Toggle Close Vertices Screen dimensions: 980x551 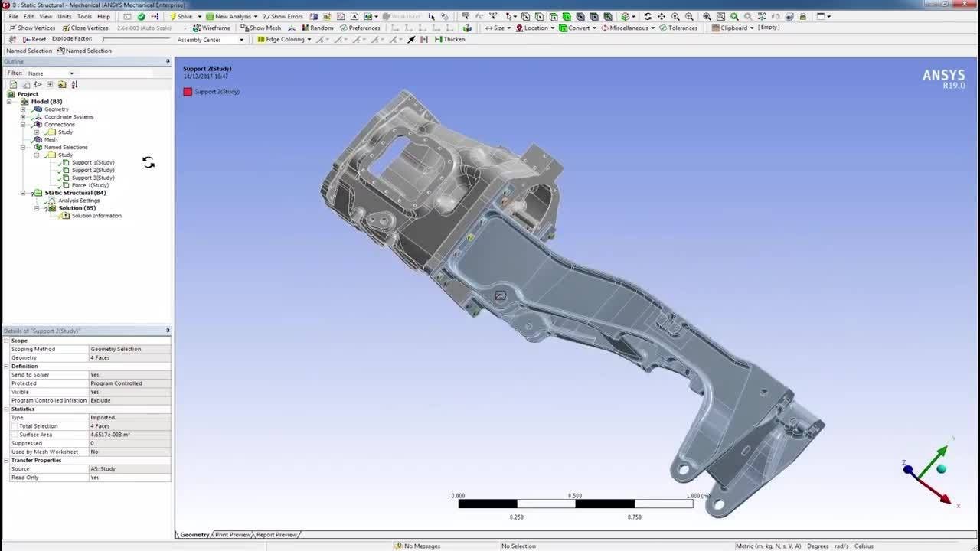tap(84, 28)
